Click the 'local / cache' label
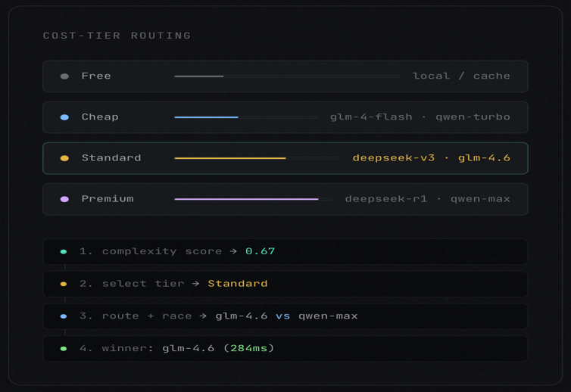The image size is (571, 392). (461, 76)
